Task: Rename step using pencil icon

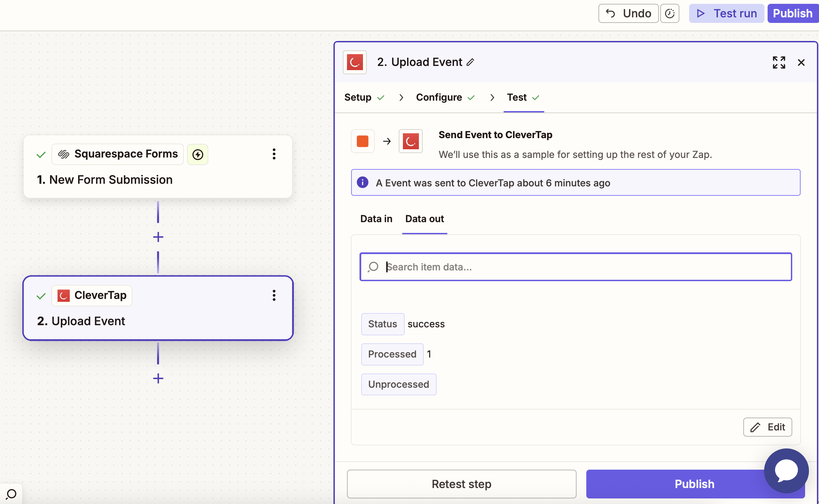Action: (x=470, y=62)
